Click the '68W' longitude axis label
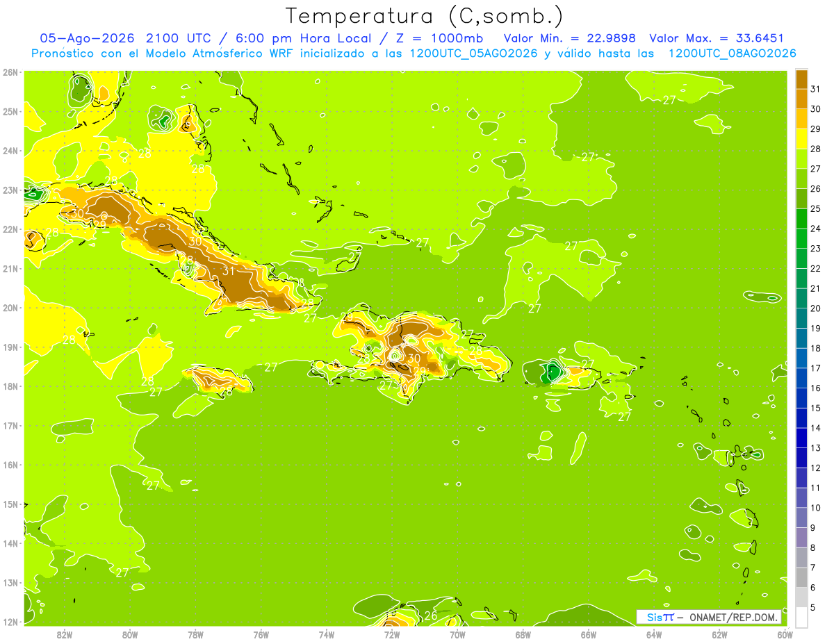 pyautogui.click(x=523, y=634)
